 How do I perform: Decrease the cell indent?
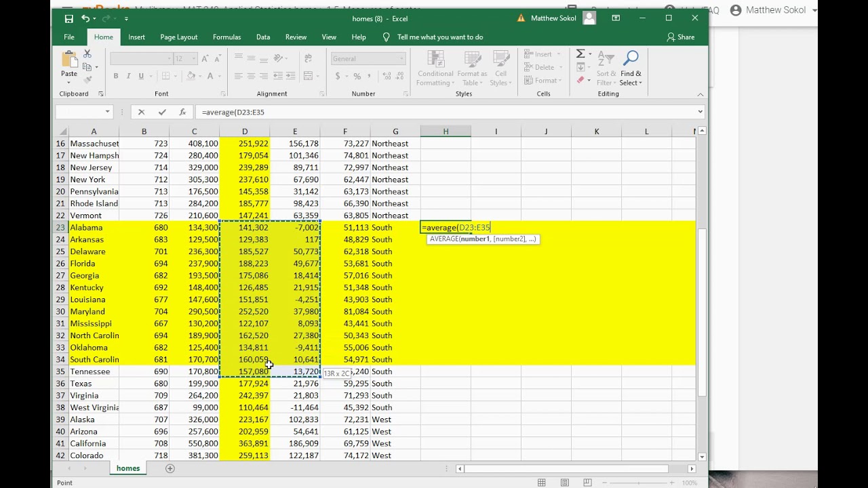[x=278, y=76]
